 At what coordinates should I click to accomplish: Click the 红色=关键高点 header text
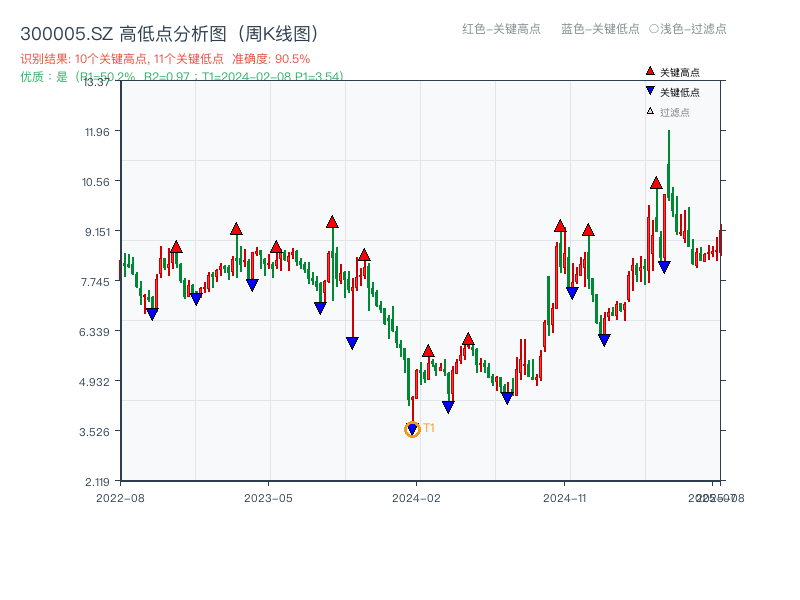(501, 29)
